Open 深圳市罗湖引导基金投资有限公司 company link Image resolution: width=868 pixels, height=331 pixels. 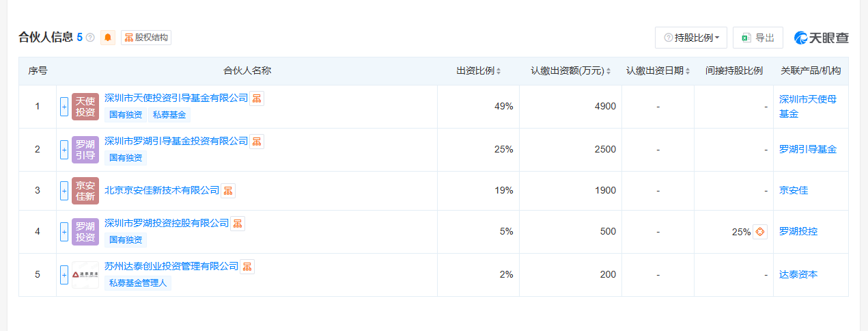(x=176, y=142)
